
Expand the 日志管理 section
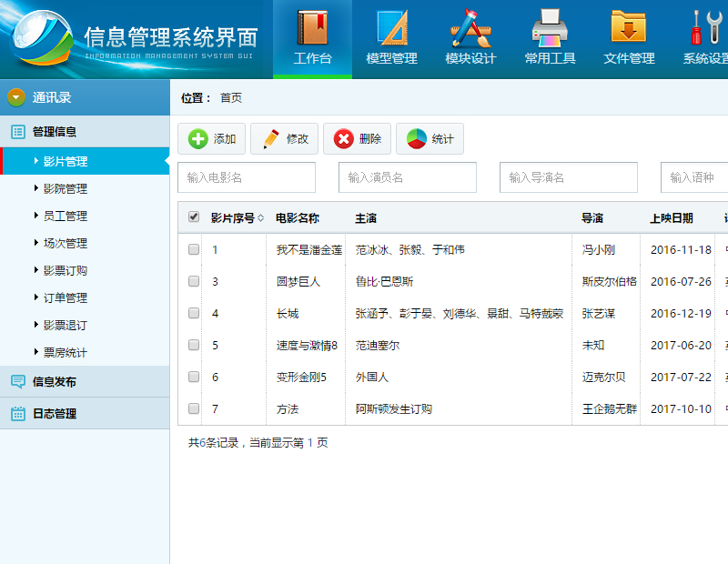click(x=85, y=413)
